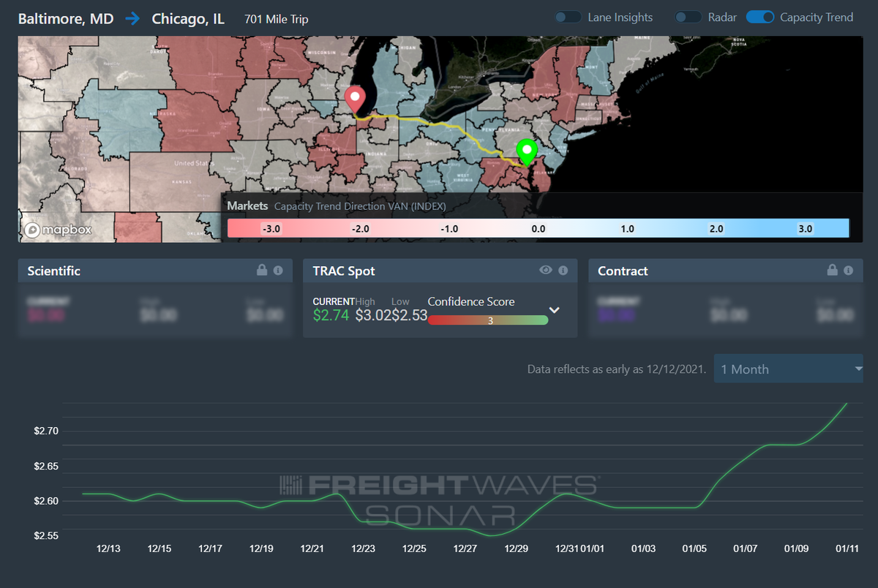Screen dimensions: 878x588
Task: Enable the Radar switch
Action: [x=688, y=17]
